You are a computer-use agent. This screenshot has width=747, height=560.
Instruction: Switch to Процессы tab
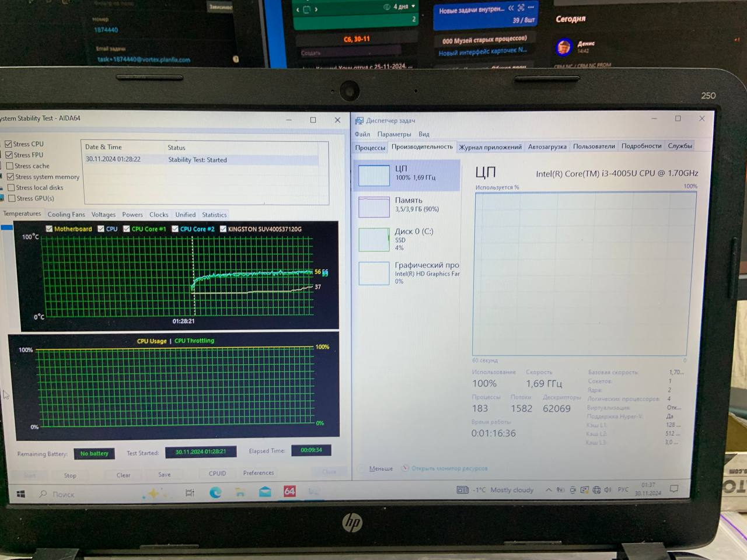coord(370,148)
